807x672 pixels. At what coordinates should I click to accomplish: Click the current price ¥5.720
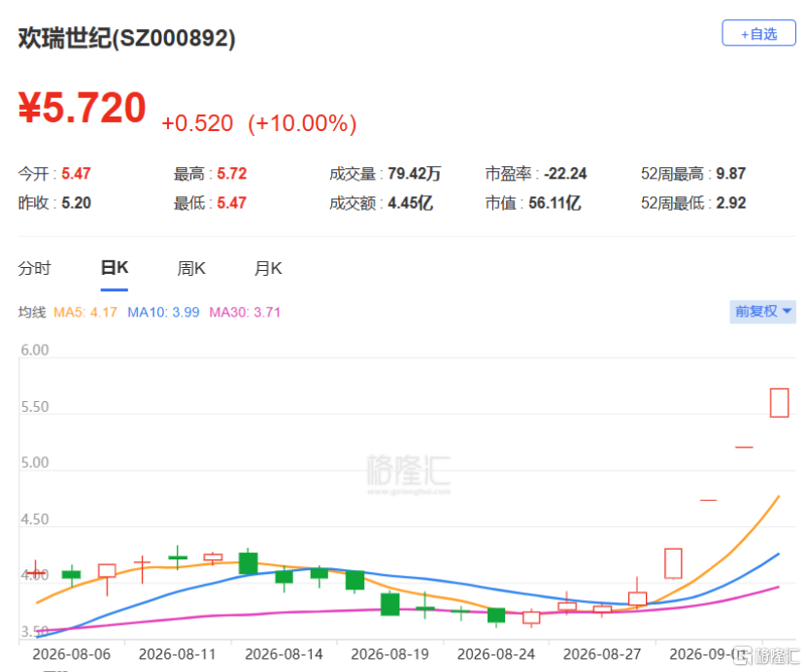(x=83, y=108)
